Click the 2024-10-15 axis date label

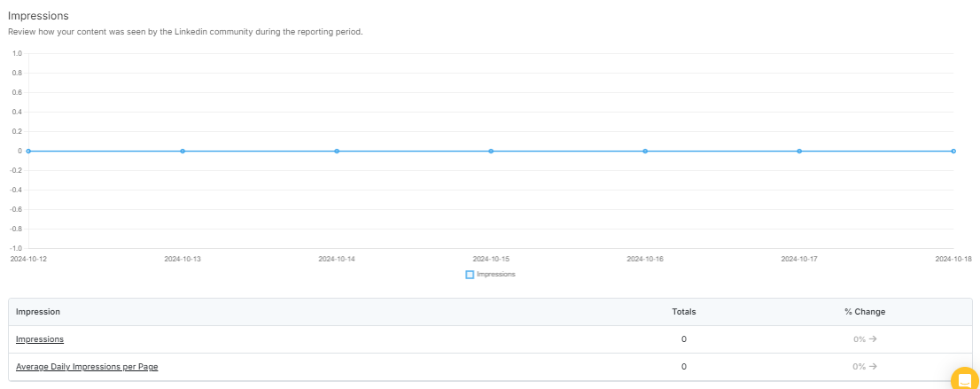(x=491, y=258)
